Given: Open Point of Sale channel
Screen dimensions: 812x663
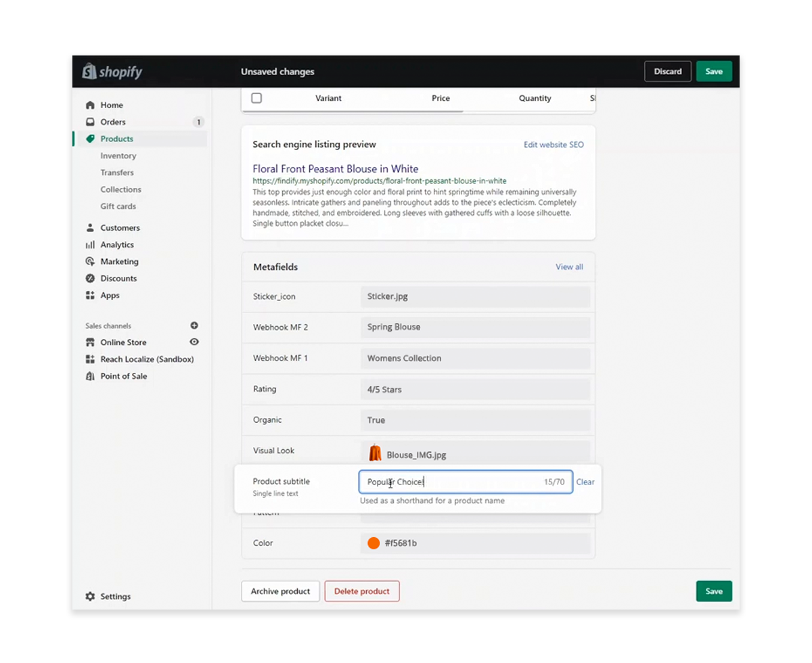Looking at the screenshot, I should pyautogui.click(x=124, y=376).
